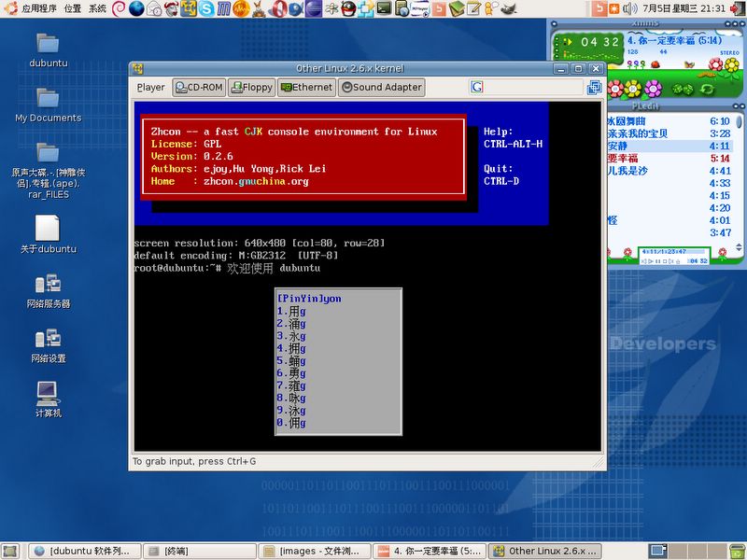Open the 应用程序 menu
The height and width of the screenshot is (560, 747).
pyautogui.click(x=39, y=8)
